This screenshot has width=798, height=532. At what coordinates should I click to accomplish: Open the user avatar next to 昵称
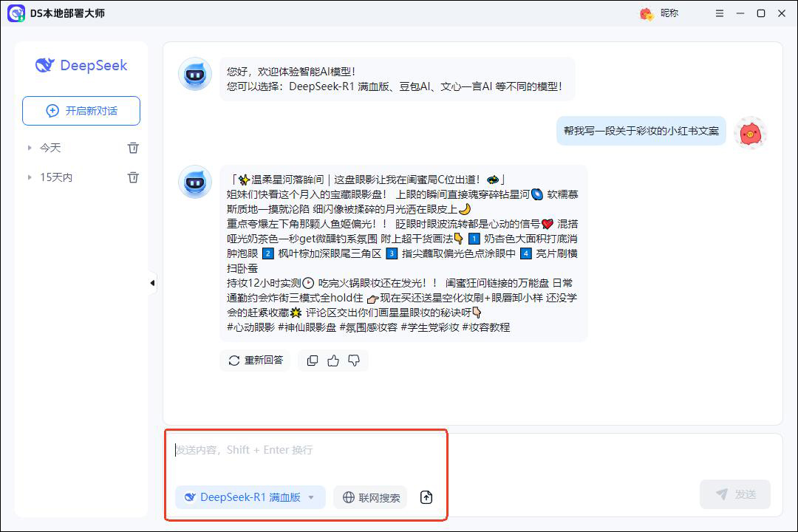coord(647,14)
